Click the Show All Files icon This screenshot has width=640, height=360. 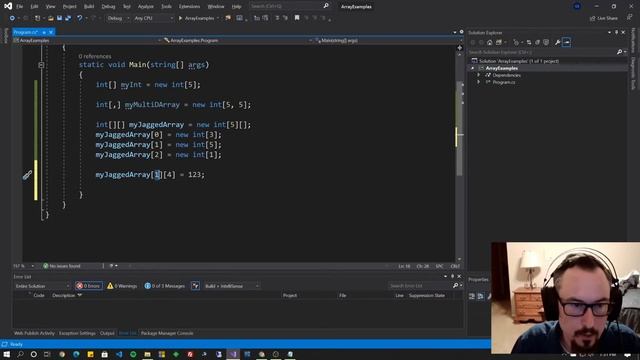coord(546,42)
